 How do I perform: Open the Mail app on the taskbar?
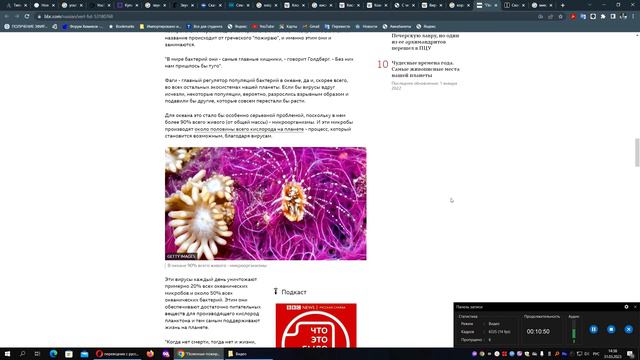[x=84, y=354]
